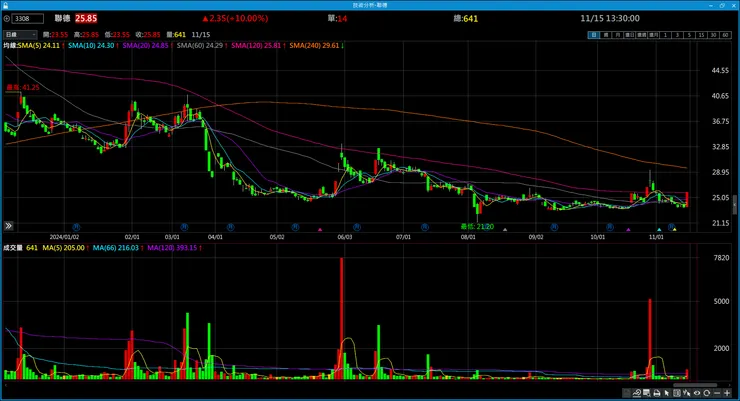Screen dimensions: 740x401
Task: Switch to the 月 monthly period
Action: [617, 35]
